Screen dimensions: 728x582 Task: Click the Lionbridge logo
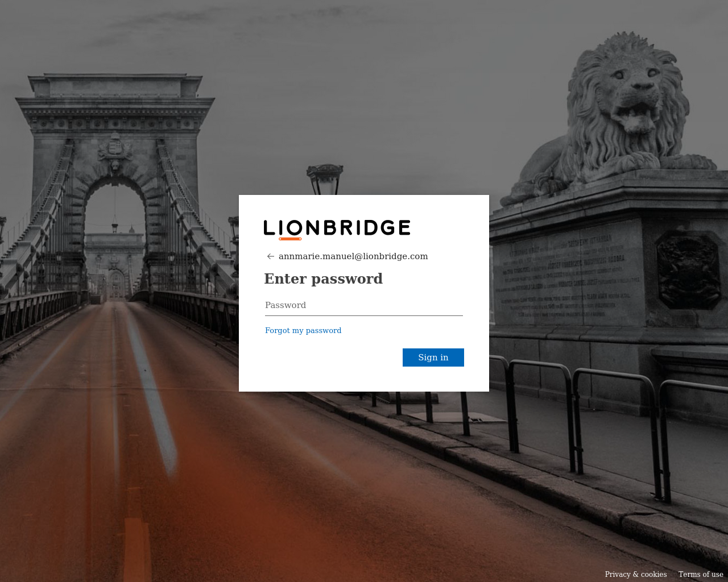coord(337,230)
